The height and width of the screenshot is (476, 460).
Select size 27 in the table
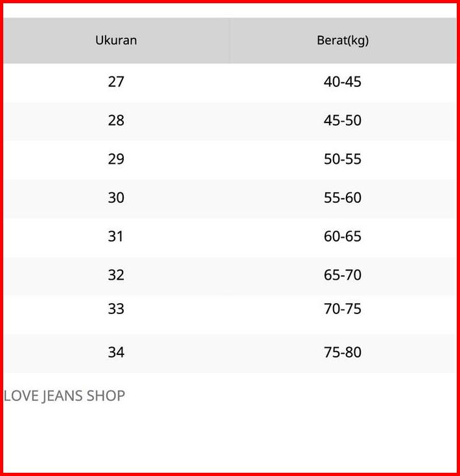(x=116, y=82)
